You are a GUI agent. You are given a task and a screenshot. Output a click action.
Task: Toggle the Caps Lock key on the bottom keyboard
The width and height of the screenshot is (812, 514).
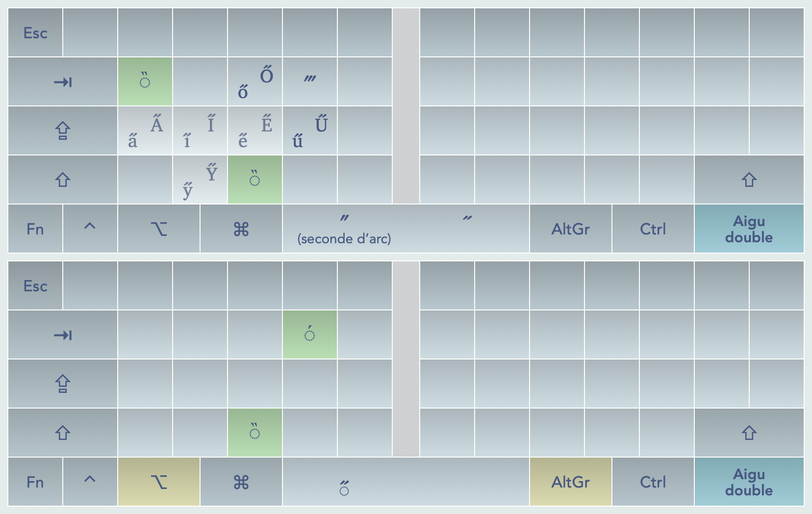(63, 384)
